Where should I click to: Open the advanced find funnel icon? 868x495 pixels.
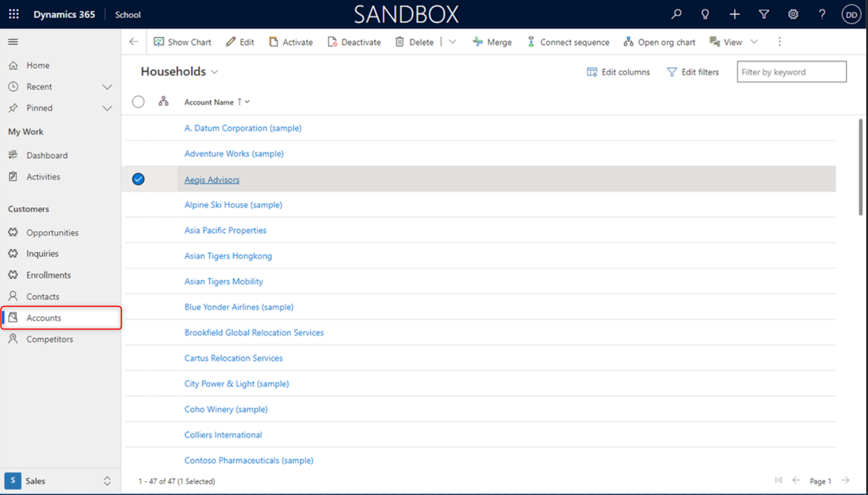[764, 14]
